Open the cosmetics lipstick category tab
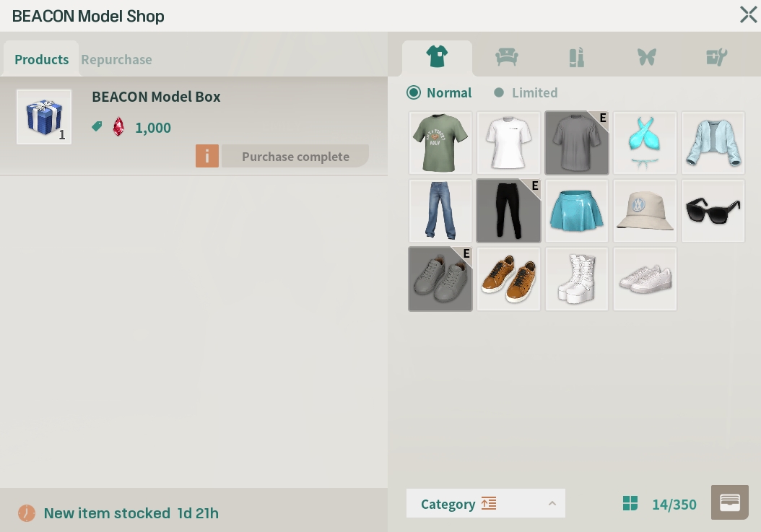 pos(576,57)
